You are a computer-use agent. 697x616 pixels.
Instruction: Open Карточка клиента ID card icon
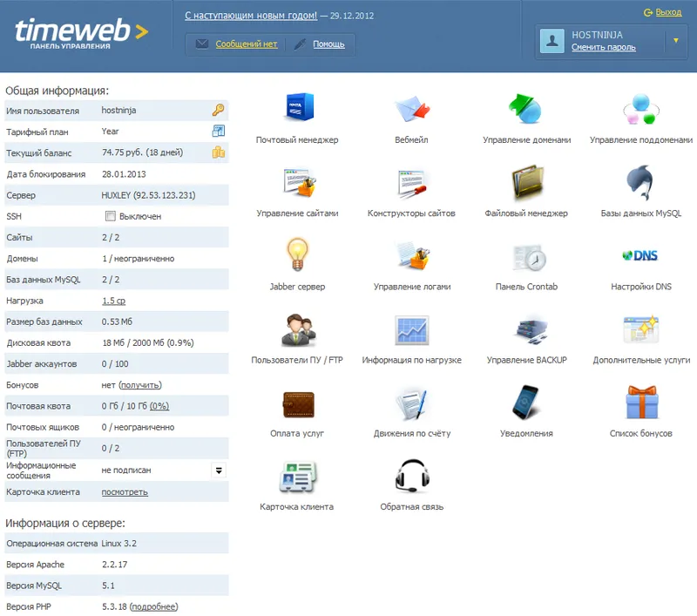click(x=297, y=477)
